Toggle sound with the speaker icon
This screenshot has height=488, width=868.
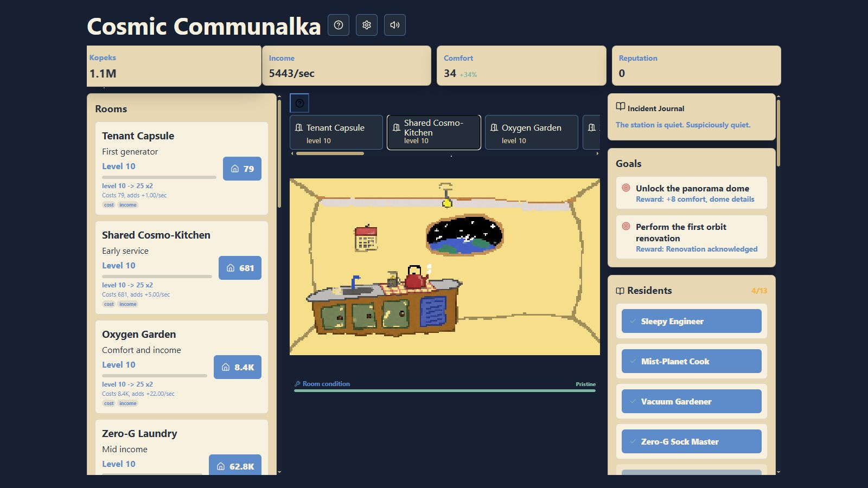point(395,25)
